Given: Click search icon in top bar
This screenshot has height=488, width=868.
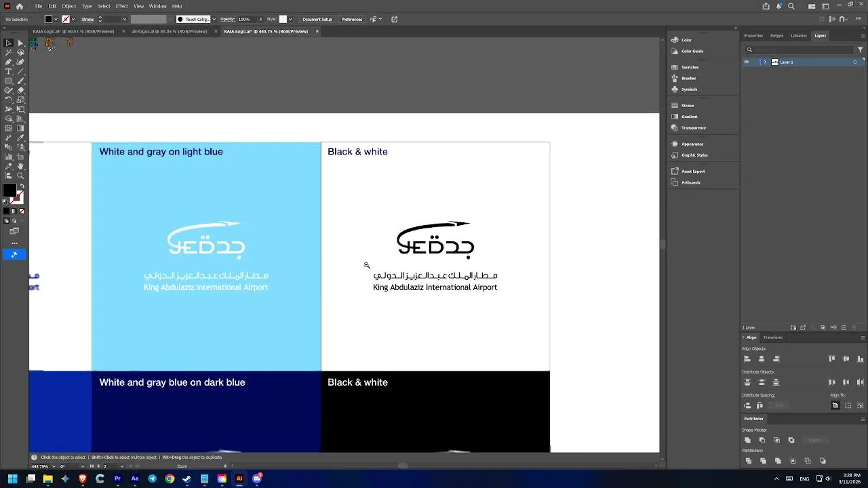Looking at the screenshot, I should coord(791,6).
